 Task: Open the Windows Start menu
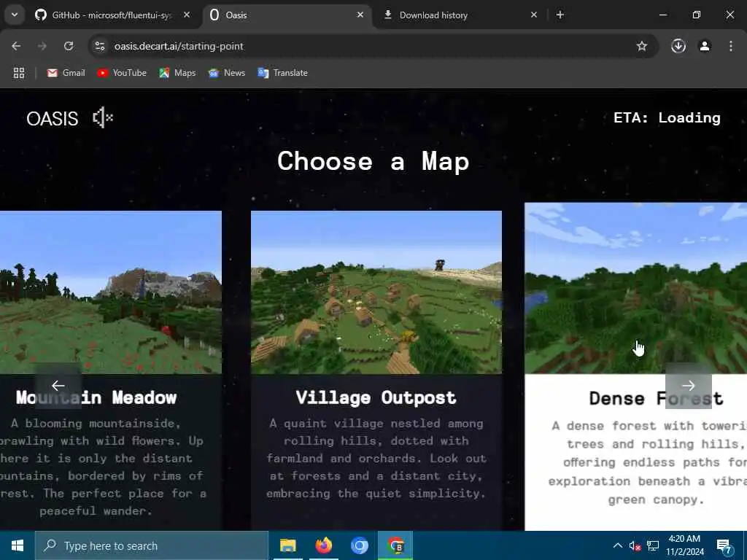pos(18,545)
